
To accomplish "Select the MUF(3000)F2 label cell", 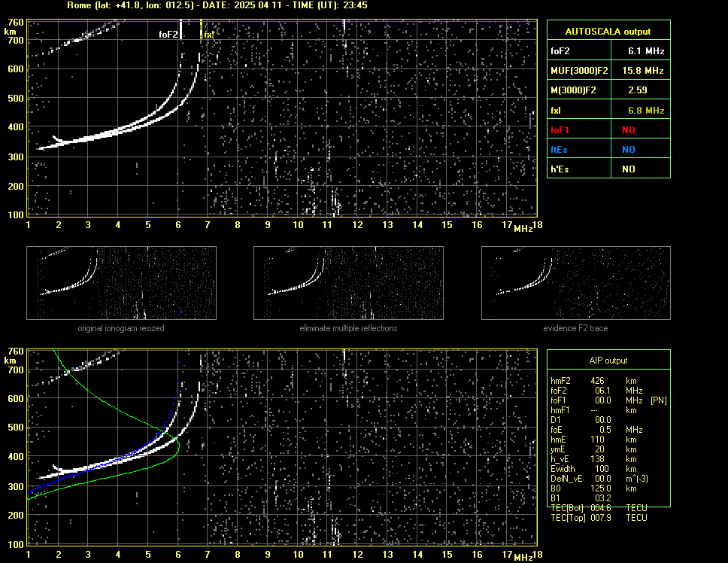I will click(x=579, y=70).
